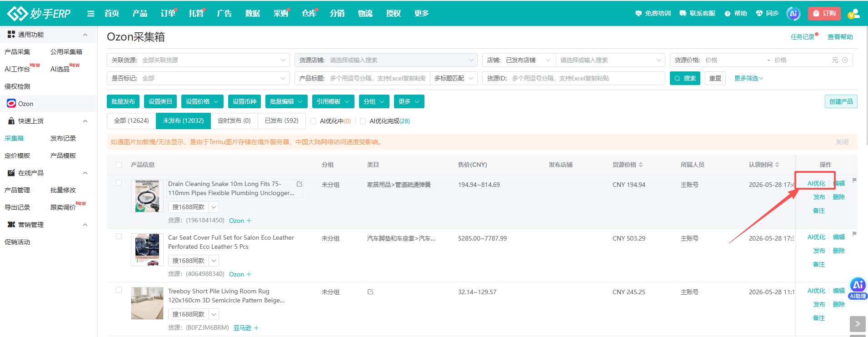Image resolution: width=868 pixels, height=337 pixels.
Task: Collapse 快速上货 sidebar section
Action: pyautogui.click(x=85, y=121)
